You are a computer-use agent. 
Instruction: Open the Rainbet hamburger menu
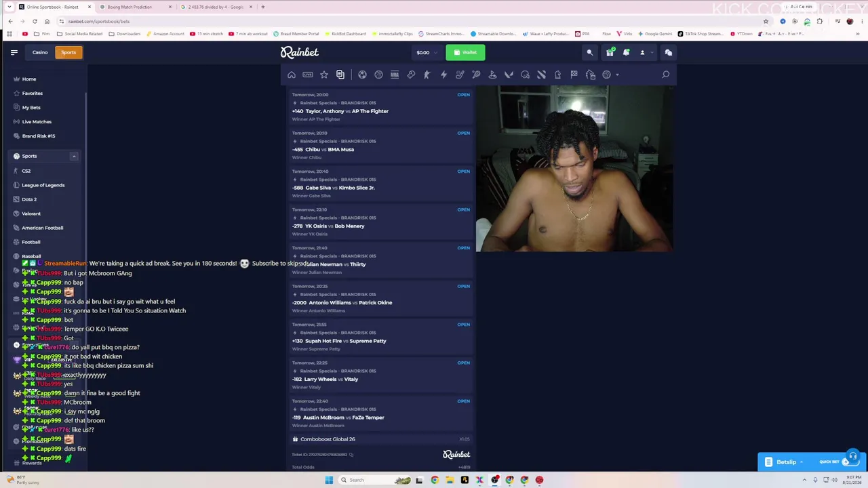14,52
